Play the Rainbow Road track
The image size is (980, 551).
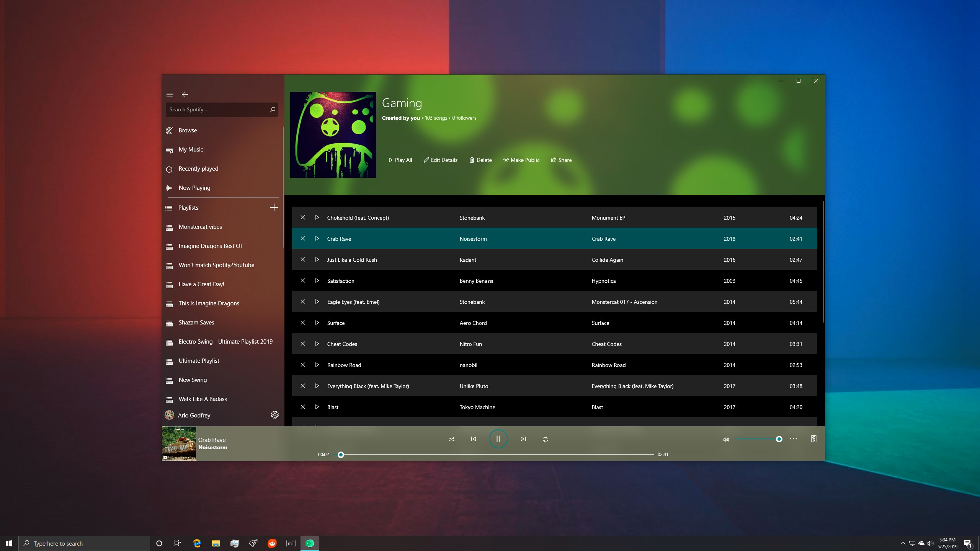click(x=317, y=365)
